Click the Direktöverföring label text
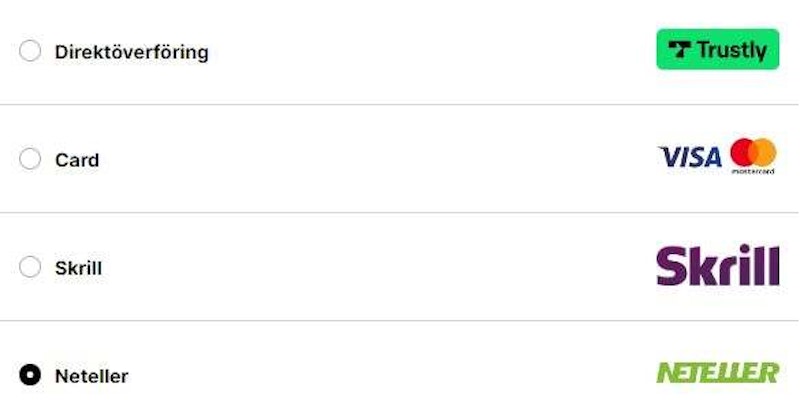Image resolution: width=800 pixels, height=413 pixels. pos(131,52)
